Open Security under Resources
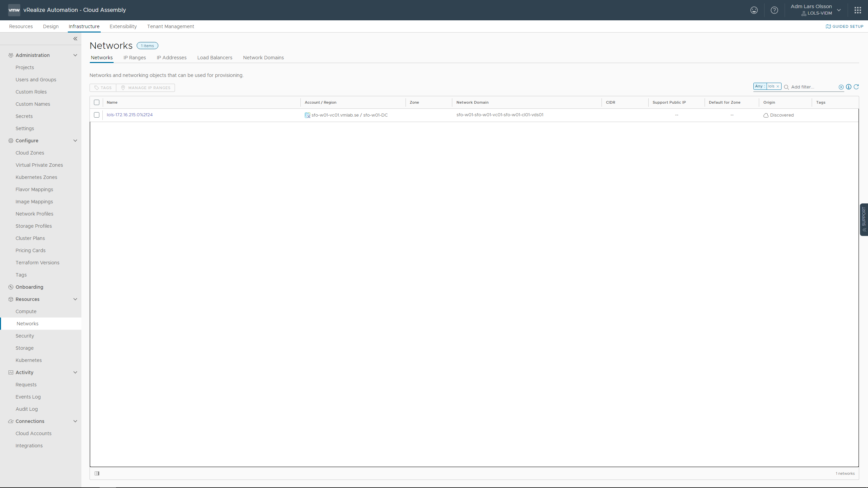This screenshot has width=868, height=488. click(25, 336)
